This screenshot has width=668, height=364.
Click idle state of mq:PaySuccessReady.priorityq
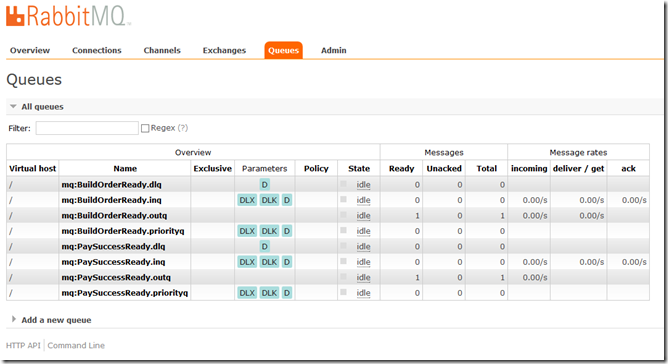tap(363, 293)
